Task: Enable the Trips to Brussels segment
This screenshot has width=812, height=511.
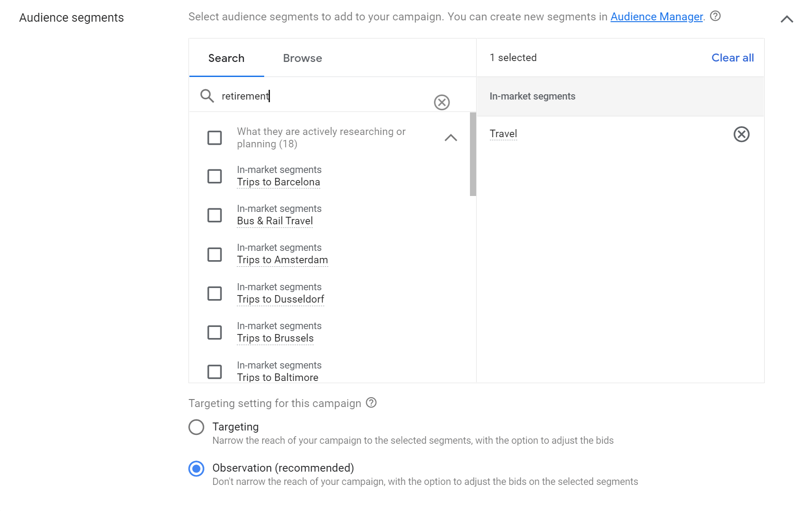Action: pos(215,332)
